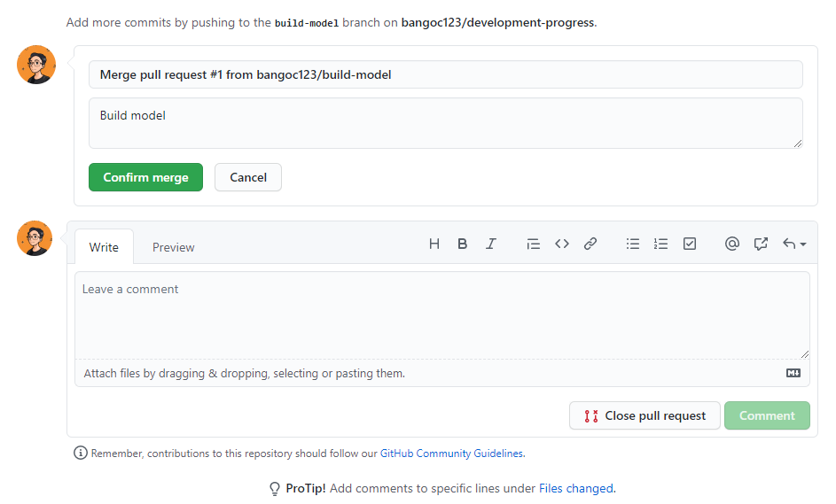
Task: Insert bulleted list
Action: (x=633, y=244)
